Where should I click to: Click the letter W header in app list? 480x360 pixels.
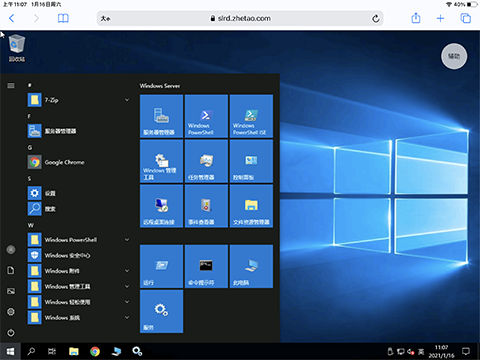coord(30,225)
